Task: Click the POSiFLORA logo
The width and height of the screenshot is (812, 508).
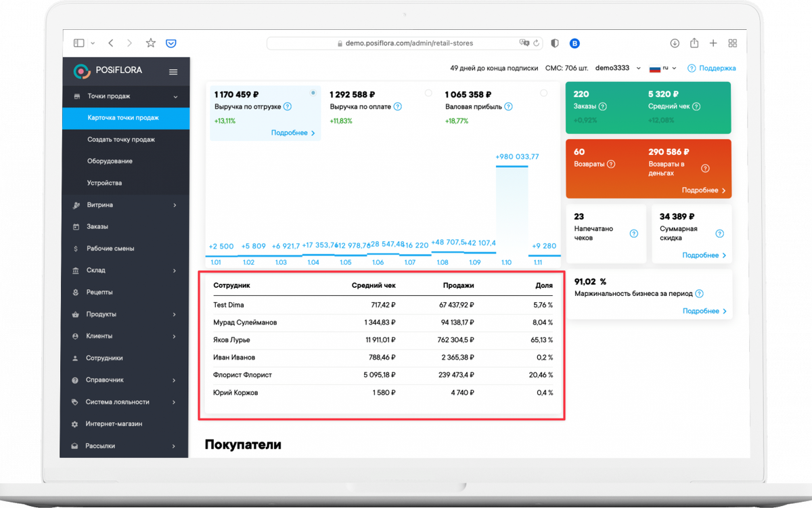Action: 107,71
